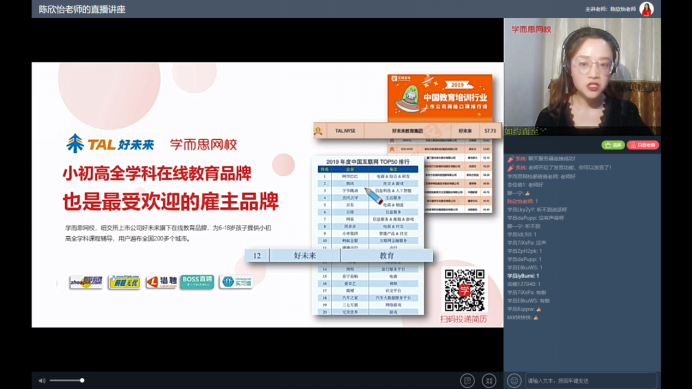Open the notes icon in player bar
This screenshot has width=693, height=390.
pos(467,380)
